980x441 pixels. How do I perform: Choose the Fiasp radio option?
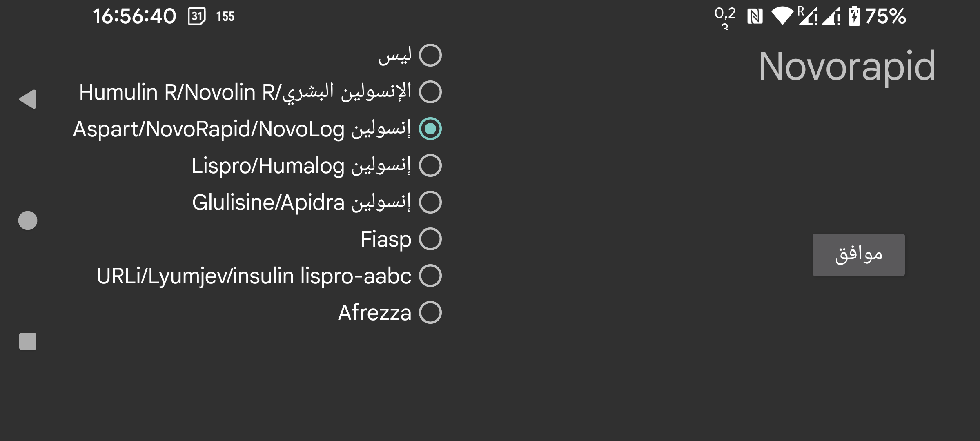(x=430, y=239)
